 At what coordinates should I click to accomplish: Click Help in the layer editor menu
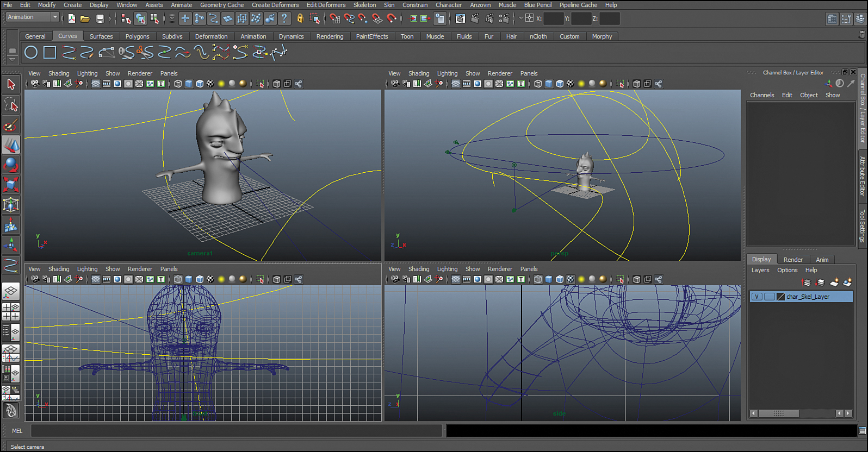click(811, 270)
